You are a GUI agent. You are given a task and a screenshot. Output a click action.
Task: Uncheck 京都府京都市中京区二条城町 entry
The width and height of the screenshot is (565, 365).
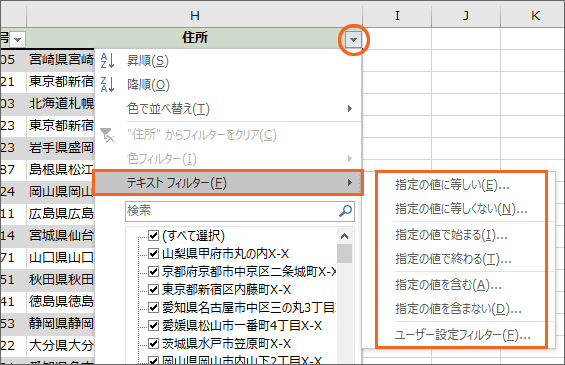pyautogui.click(x=154, y=272)
